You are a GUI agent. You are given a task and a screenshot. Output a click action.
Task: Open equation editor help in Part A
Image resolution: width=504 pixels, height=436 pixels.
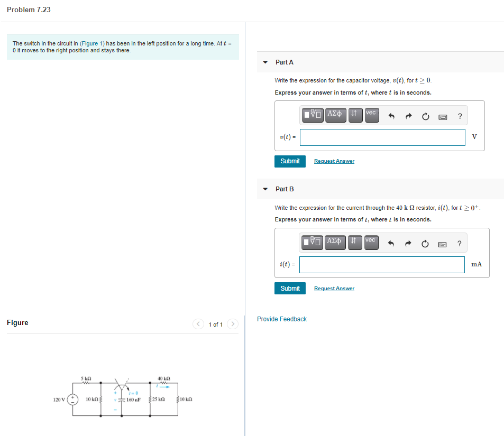coord(459,116)
